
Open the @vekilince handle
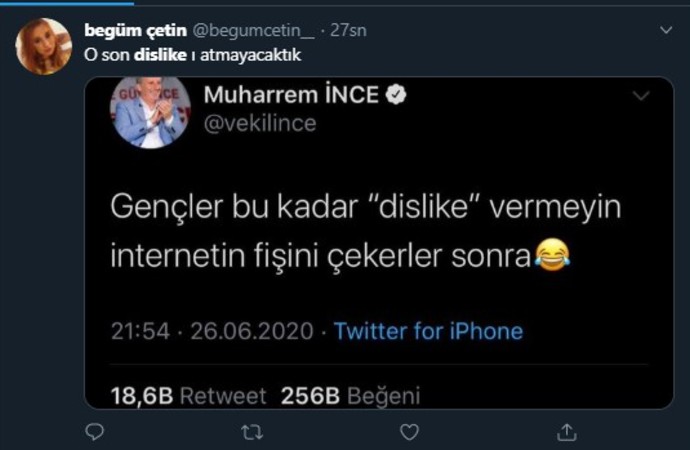(x=260, y=122)
